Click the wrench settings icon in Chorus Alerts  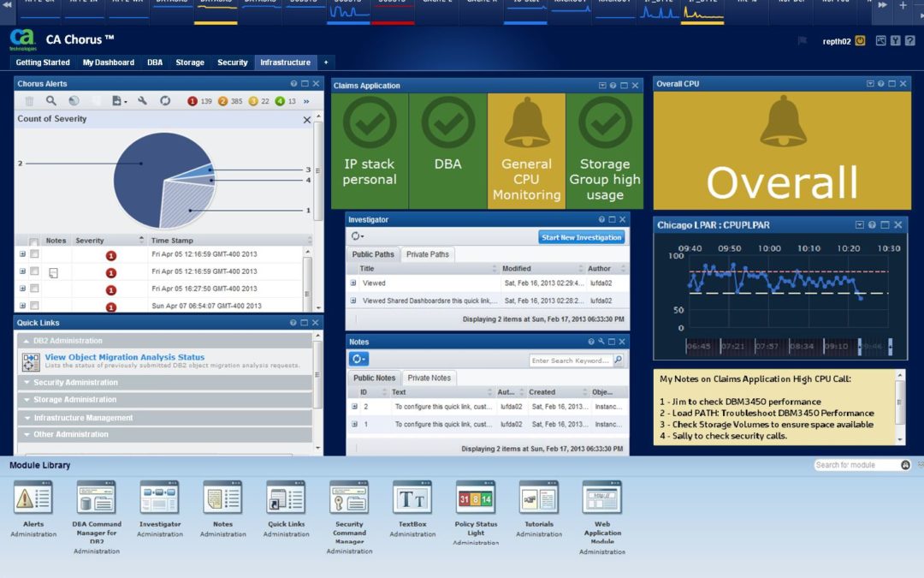pyautogui.click(x=142, y=101)
